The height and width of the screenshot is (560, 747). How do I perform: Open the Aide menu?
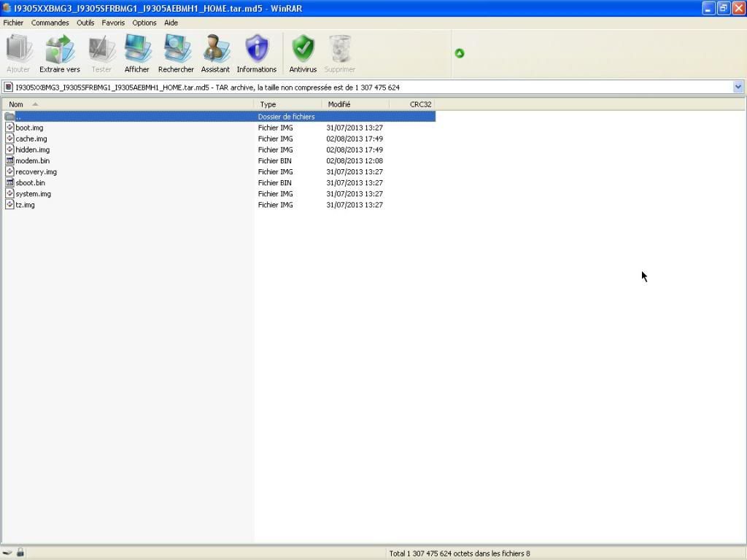(171, 23)
